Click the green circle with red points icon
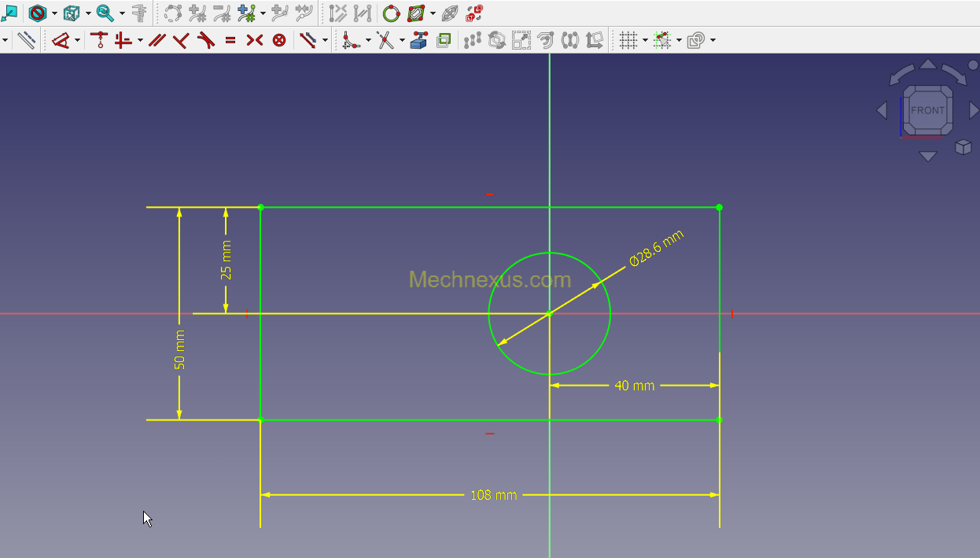 [x=391, y=13]
